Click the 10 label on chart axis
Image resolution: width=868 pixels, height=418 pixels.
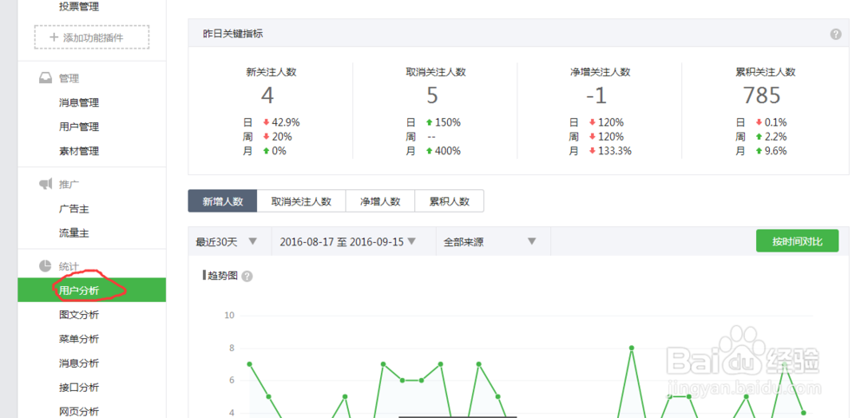(229, 316)
